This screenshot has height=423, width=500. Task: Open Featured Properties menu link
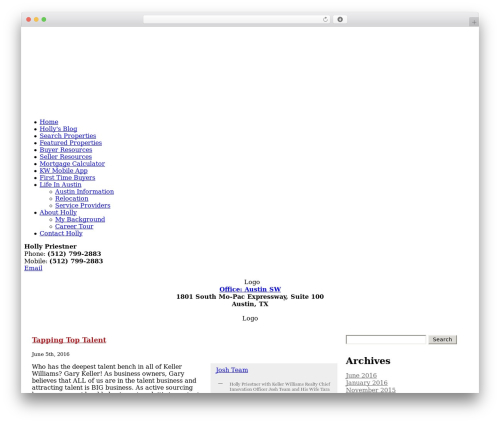pos(71,143)
